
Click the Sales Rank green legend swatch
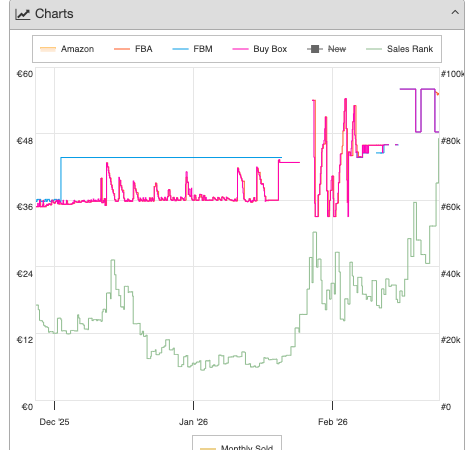(x=374, y=49)
